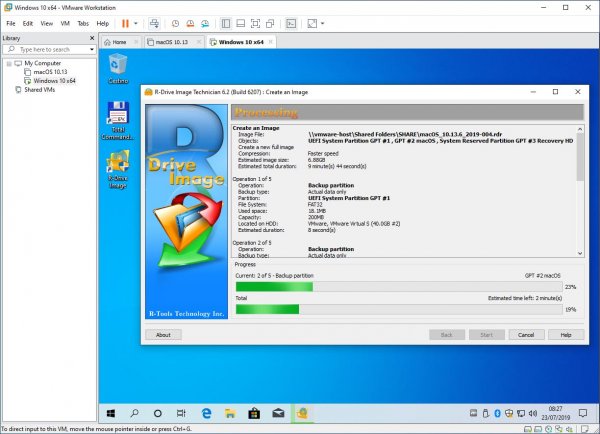The height and width of the screenshot is (434, 600).
Task: Enter full screen mode icon
Action: [x=255, y=24]
